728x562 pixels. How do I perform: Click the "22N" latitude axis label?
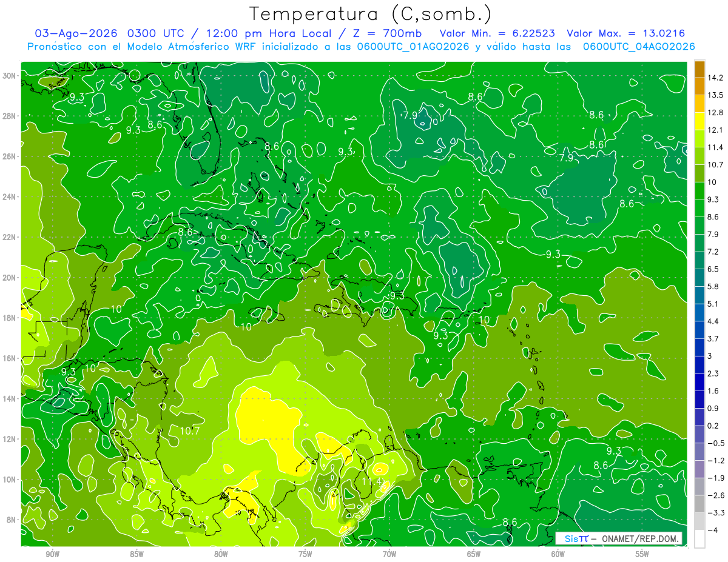coord(10,237)
